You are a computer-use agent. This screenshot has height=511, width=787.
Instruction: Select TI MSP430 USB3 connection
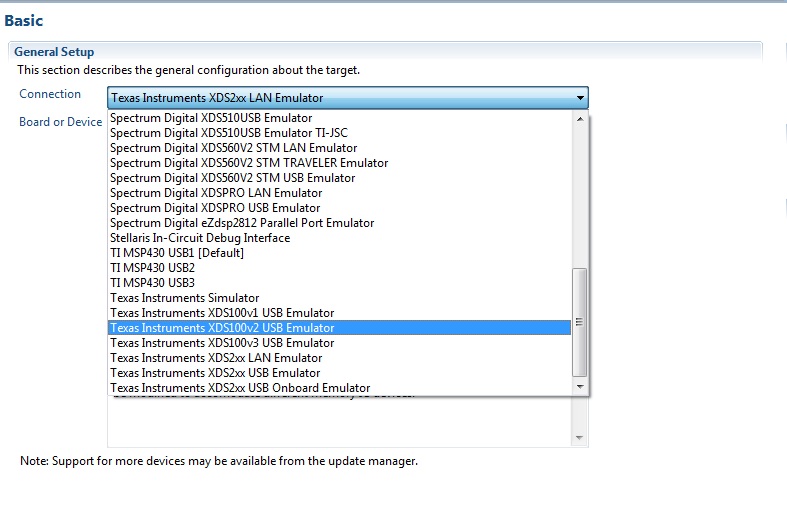(x=152, y=283)
